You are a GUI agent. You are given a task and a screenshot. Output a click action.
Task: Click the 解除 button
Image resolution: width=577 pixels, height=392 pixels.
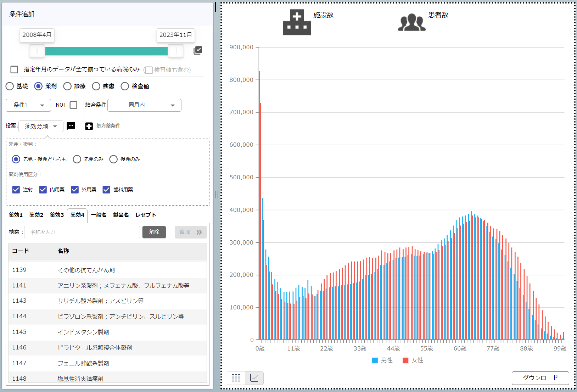pyautogui.click(x=154, y=232)
